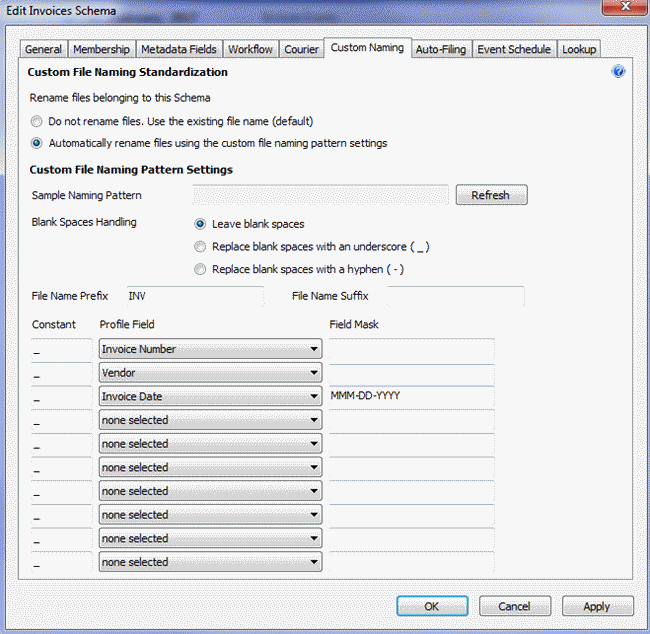Close the Edit Invoices Schema dialog
This screenshot has height=634, width=650.
pyautogui.click(x=626, y=7)
